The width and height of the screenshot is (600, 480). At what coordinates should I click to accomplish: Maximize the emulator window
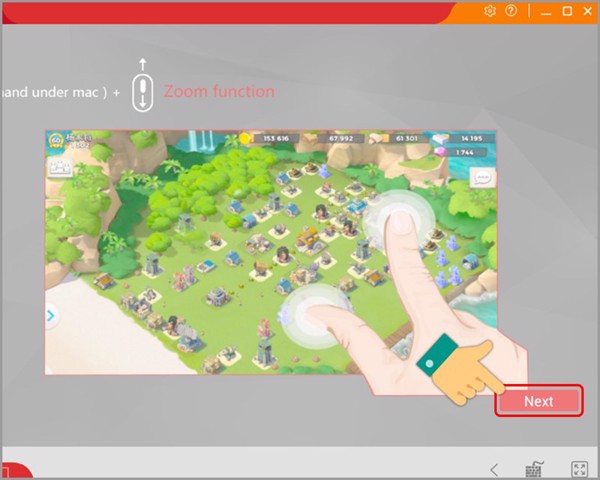[567, 11]
